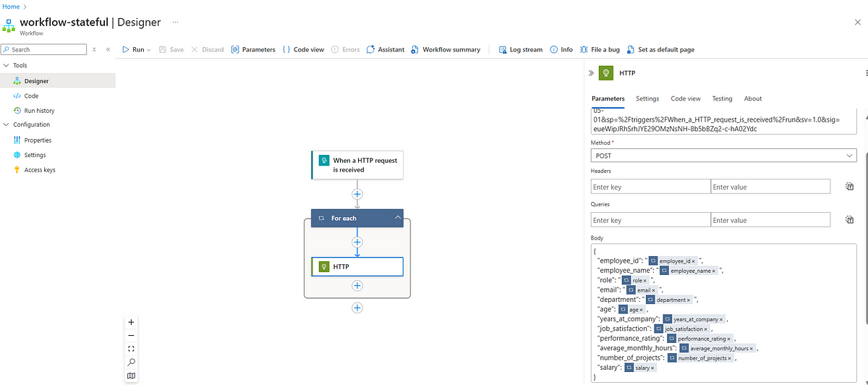
Task: Discard workflow changes
Action: (207, 49)
